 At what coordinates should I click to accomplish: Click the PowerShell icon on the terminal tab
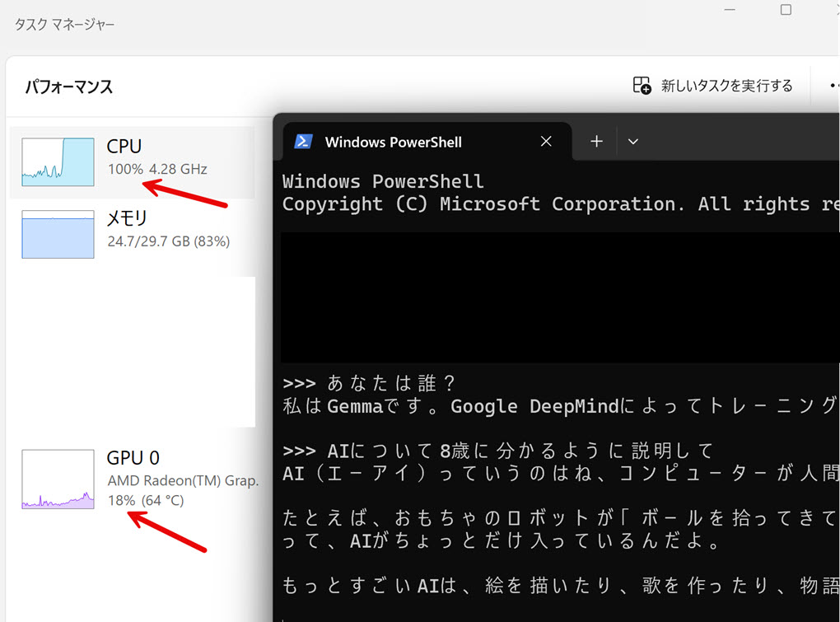point(303,141)
